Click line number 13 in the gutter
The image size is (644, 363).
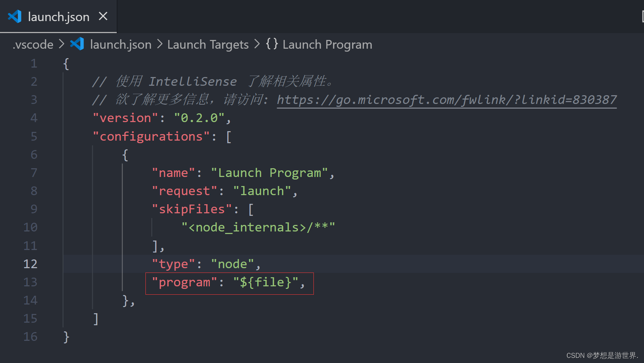[x=30, y=282]
